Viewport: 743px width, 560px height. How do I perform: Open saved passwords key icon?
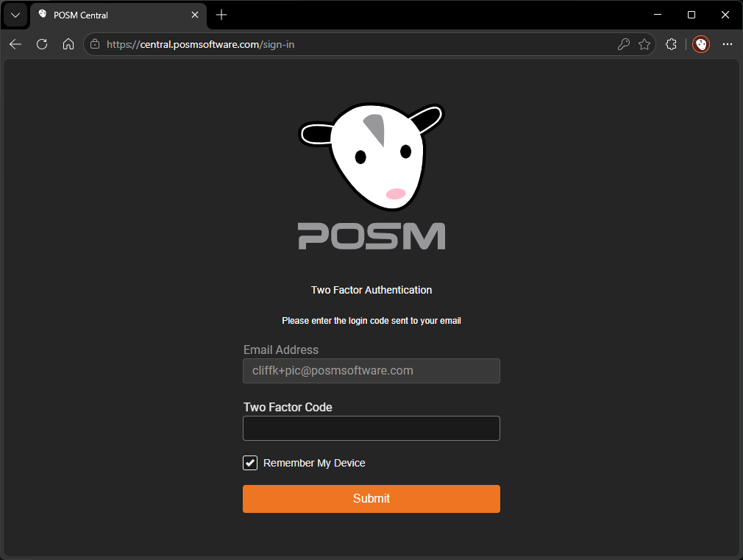point(624,45)
